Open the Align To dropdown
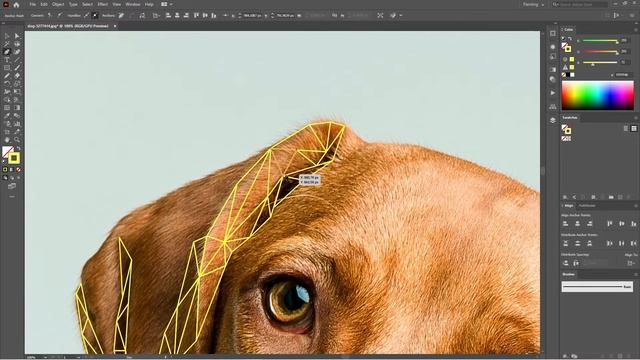The height and width of the screenshot is (360, 640). click(x=631, y=263)
